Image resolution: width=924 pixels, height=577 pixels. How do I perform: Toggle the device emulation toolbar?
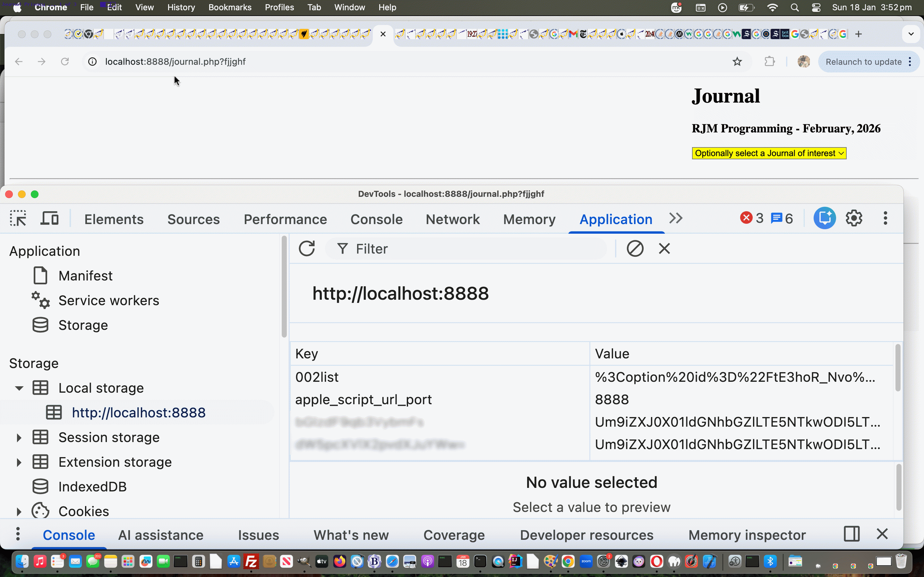point(49,218)
